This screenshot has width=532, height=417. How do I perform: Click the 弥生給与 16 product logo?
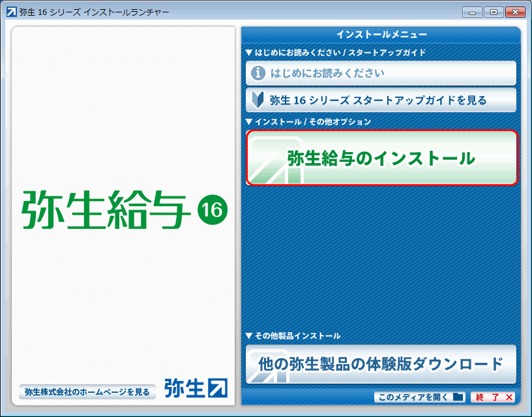click(x=124, y=209)
